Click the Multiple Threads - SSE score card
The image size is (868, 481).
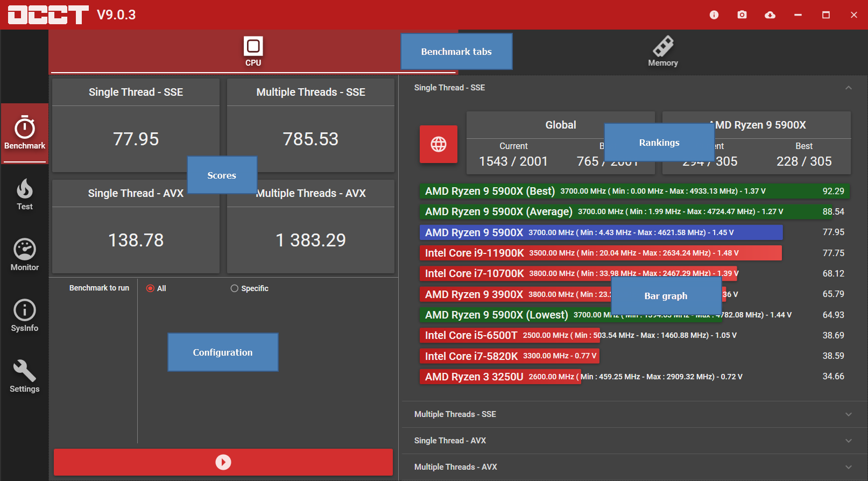[x=310, y=125]
